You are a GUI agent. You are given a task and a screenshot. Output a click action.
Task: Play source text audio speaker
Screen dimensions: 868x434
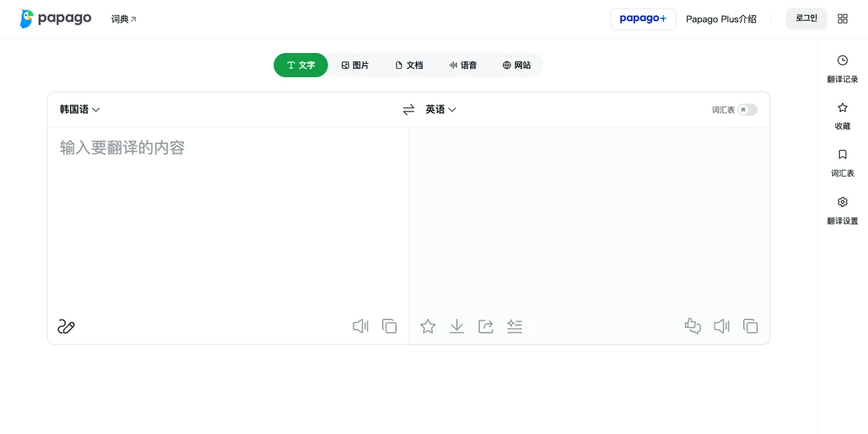coord(361,326)
